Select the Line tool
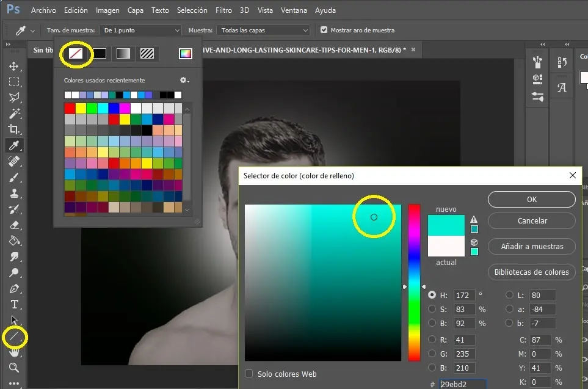The image size is (588, 389). point(13,336)
